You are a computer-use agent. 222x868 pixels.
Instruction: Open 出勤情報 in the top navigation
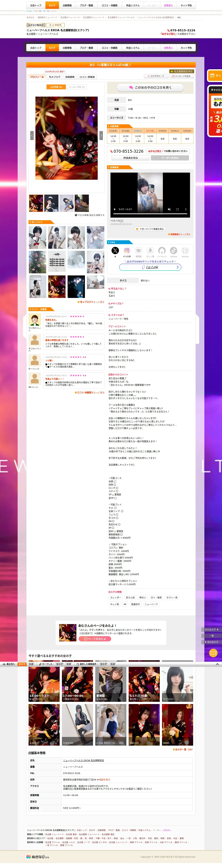(x=67, y=5)
